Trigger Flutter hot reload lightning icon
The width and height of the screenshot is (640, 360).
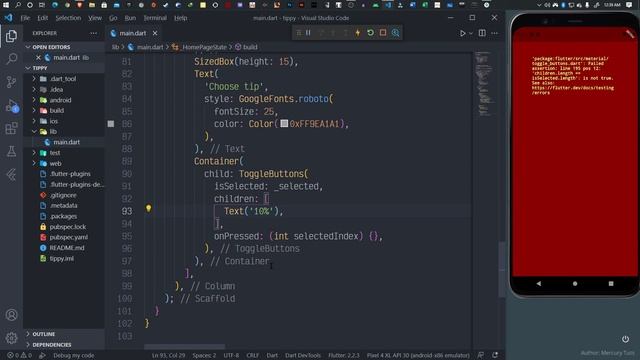(x=358, y=33)
